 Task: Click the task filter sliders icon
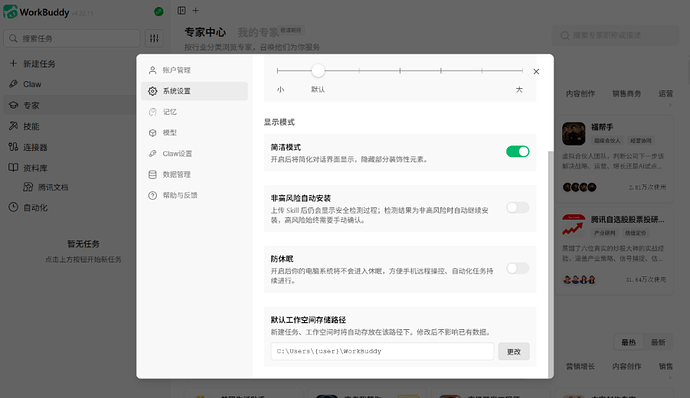pos(154,38)
